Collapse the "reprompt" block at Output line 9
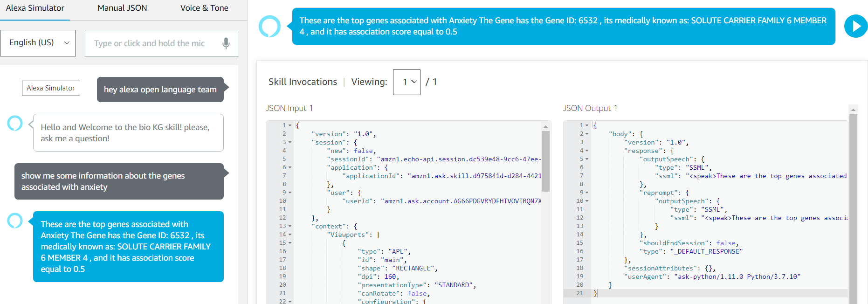The image size is (868, 304). click(587, 193)
